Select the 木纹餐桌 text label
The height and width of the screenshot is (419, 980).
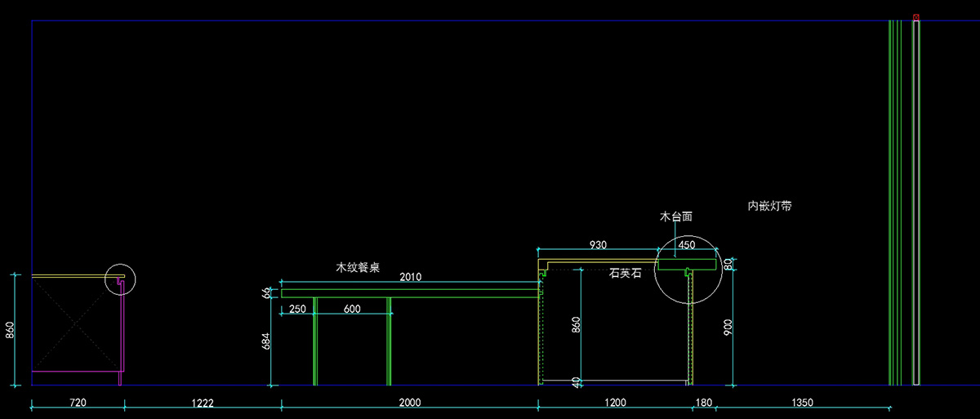[x=359, y=267]
